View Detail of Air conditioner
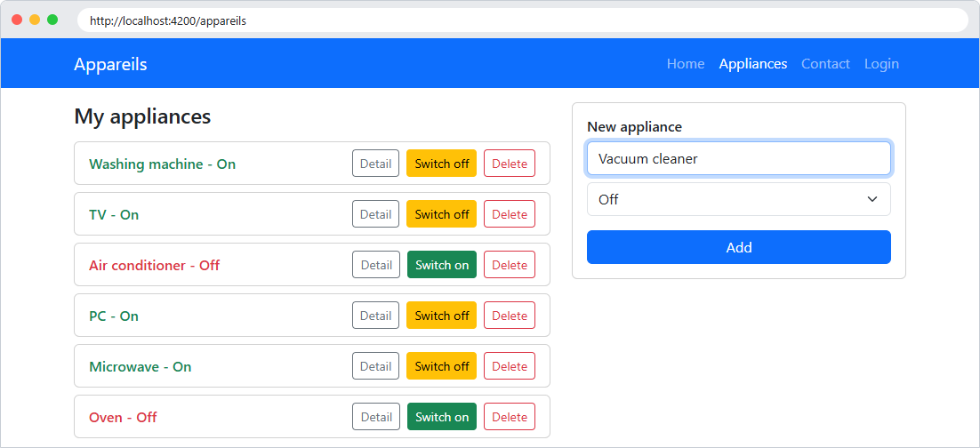Screen dimensions: 980x448 (x=375, y=265)
